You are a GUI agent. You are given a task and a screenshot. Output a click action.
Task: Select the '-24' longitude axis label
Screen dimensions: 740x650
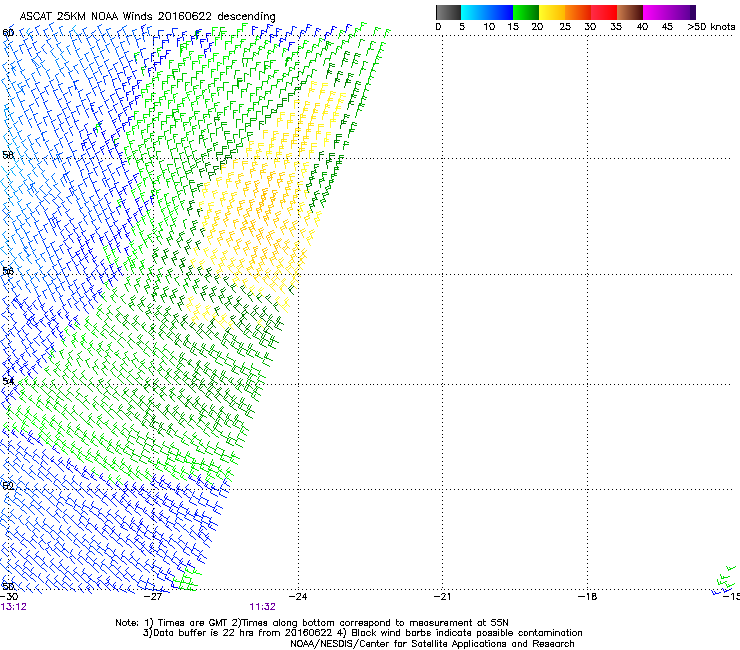(298, 597)
